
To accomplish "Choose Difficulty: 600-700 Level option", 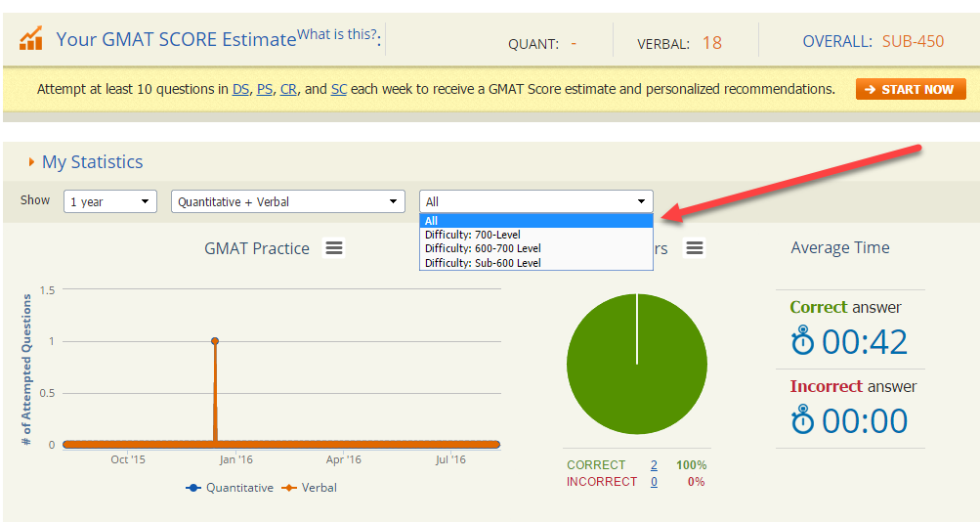I will pos(483,248).
